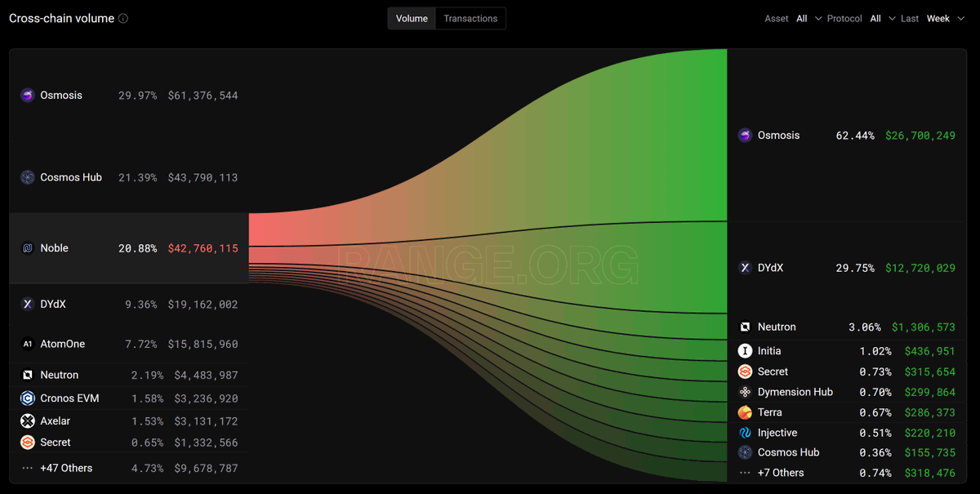Click the DYdX destination chain icon

[x=745, y=268]
